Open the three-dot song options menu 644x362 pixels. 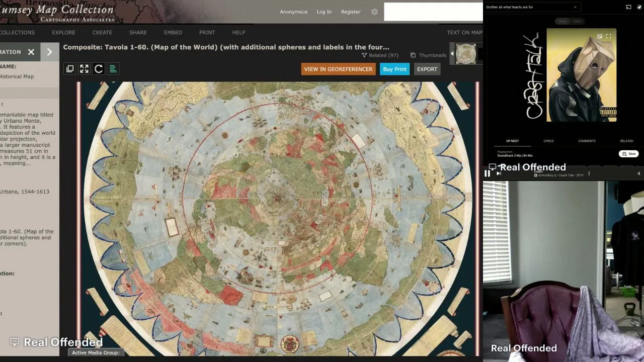click(589, 173)
